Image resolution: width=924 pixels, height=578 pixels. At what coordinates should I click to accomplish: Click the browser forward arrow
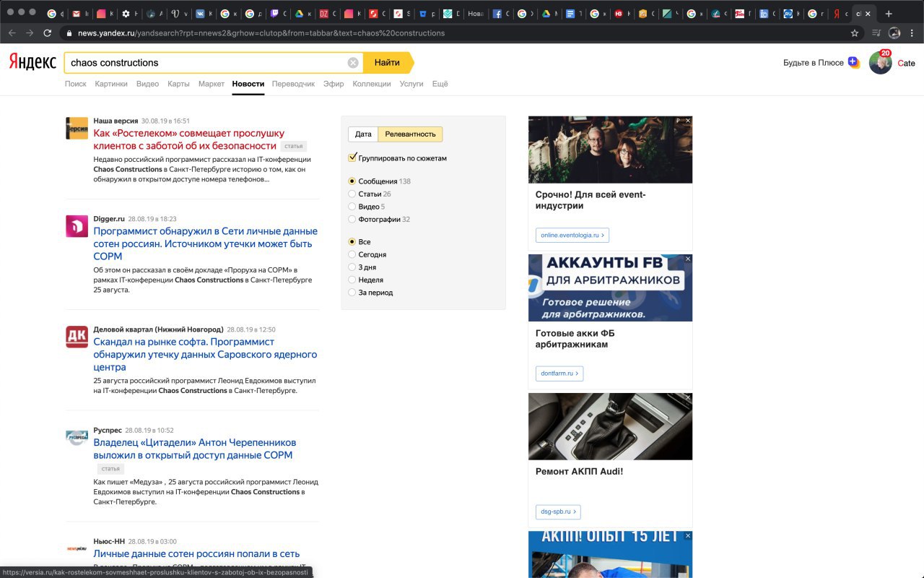[30, 33]
